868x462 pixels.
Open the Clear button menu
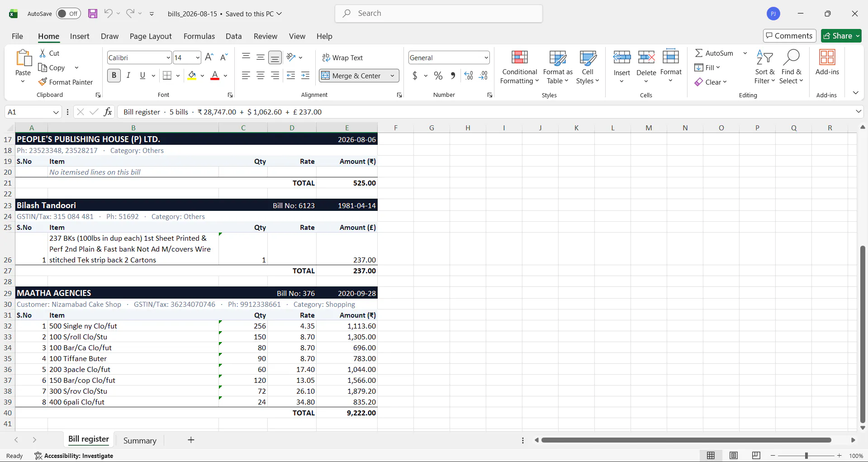[711, 82]
